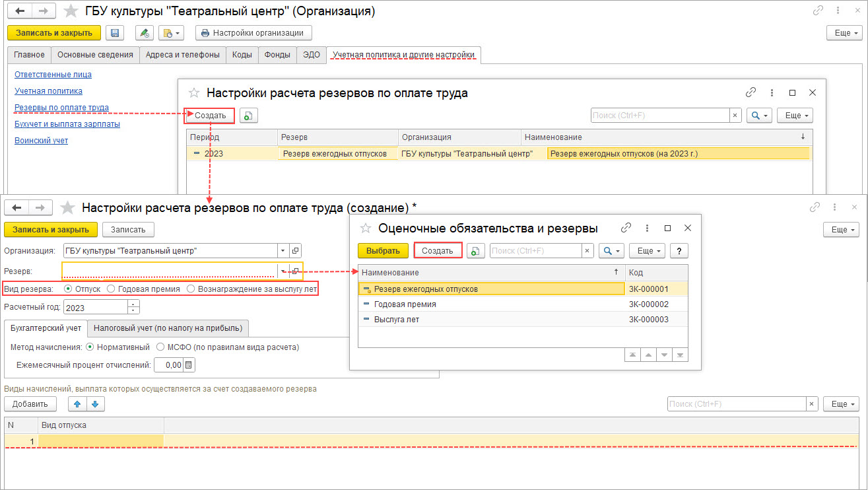Open the Фонды tab

tap(277, 55)
